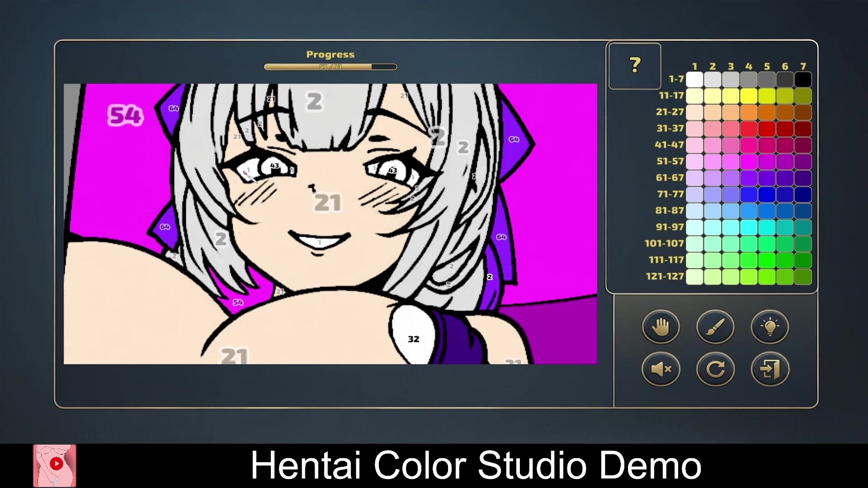This screenshot has height=488, width=868.
Task: Pick yellow swatch in row 11-17
Action: coord(749,96)
